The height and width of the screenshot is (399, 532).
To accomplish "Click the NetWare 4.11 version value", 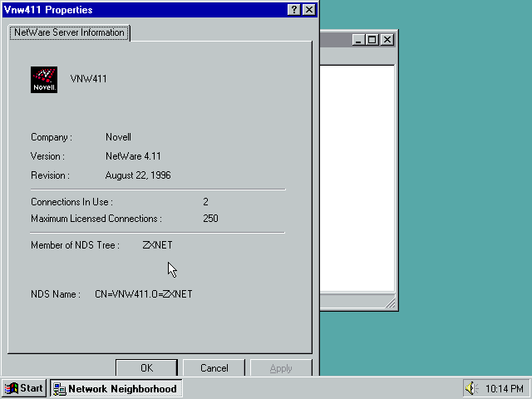I will (x=133, y=156).
